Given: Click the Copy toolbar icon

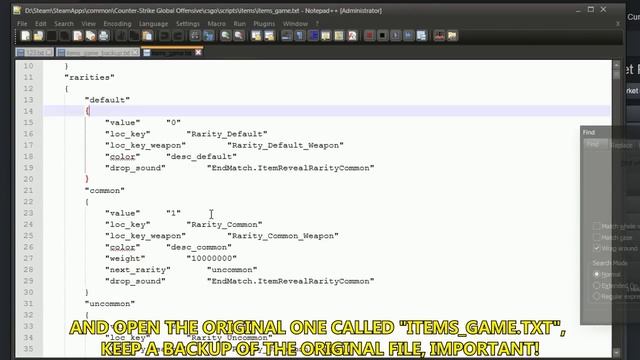Looking at the screenshot, I should point(134,36).
